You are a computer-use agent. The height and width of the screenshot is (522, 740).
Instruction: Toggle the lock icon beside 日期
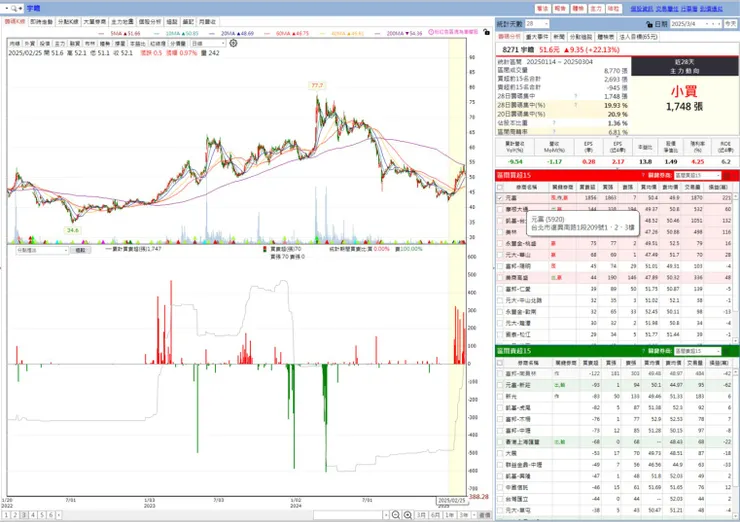coord(649,24)
